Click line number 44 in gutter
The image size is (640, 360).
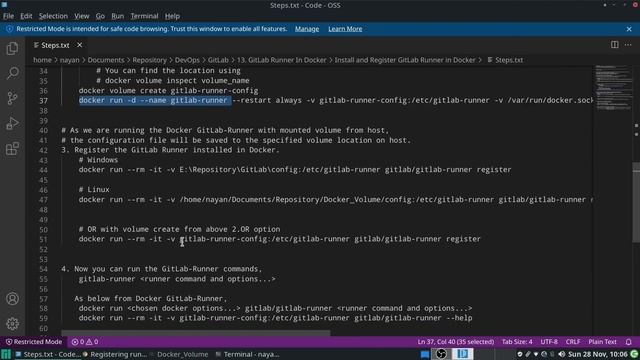pyautogui.click(x=43, y=170)
